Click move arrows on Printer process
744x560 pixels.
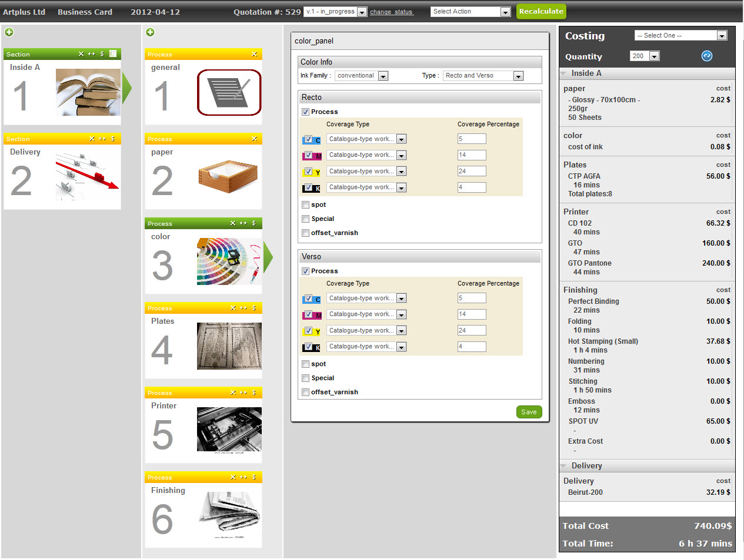(x=243, y=393)
